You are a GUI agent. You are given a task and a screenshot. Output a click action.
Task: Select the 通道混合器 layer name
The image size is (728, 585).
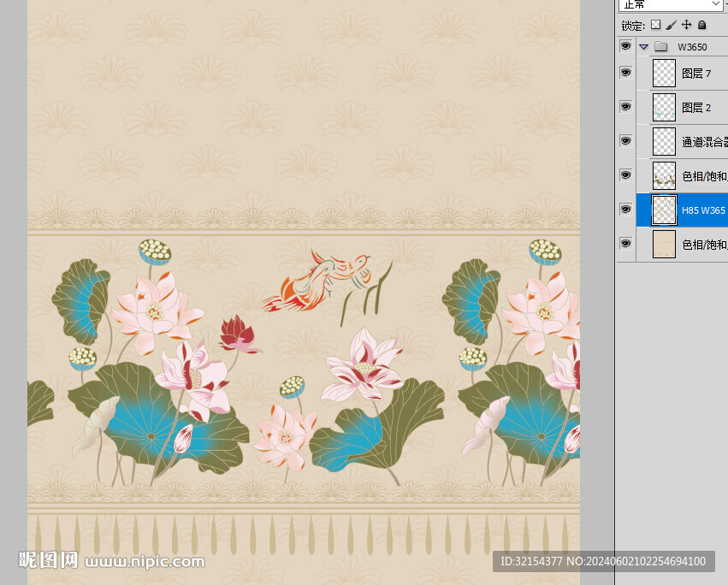click(x=704, y=142)
